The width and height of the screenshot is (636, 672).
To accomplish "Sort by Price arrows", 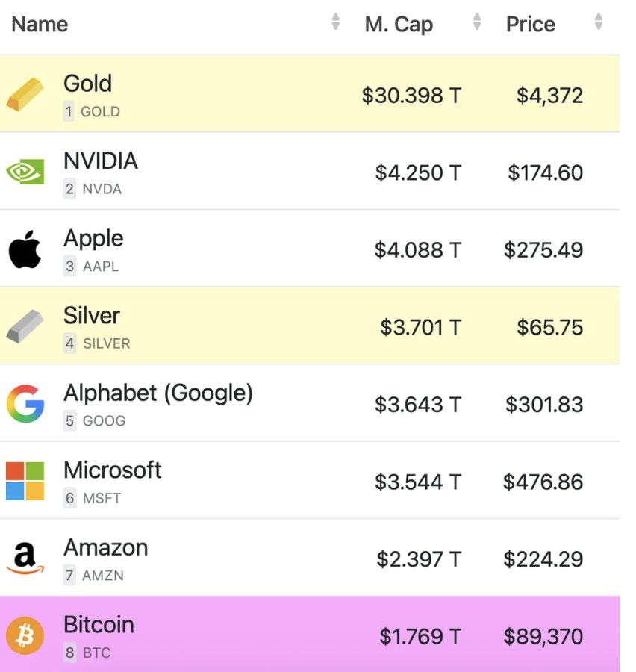I will coord(598,22).
